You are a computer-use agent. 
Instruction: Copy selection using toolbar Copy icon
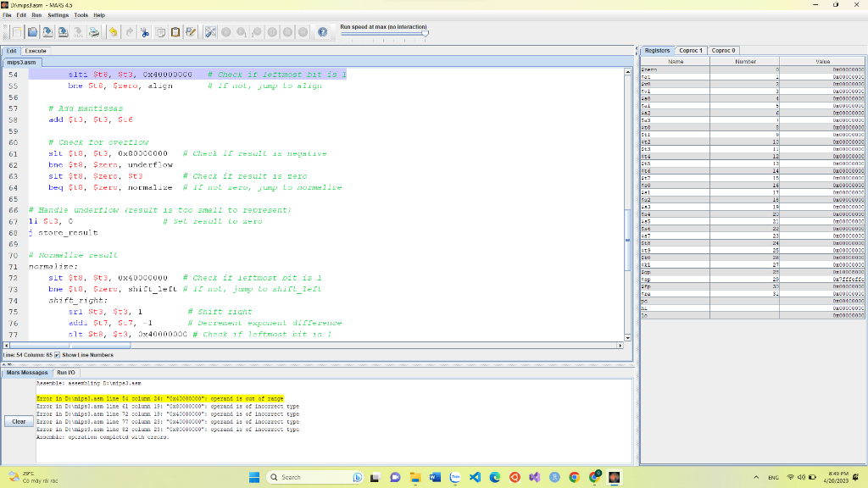pos(160,32)
